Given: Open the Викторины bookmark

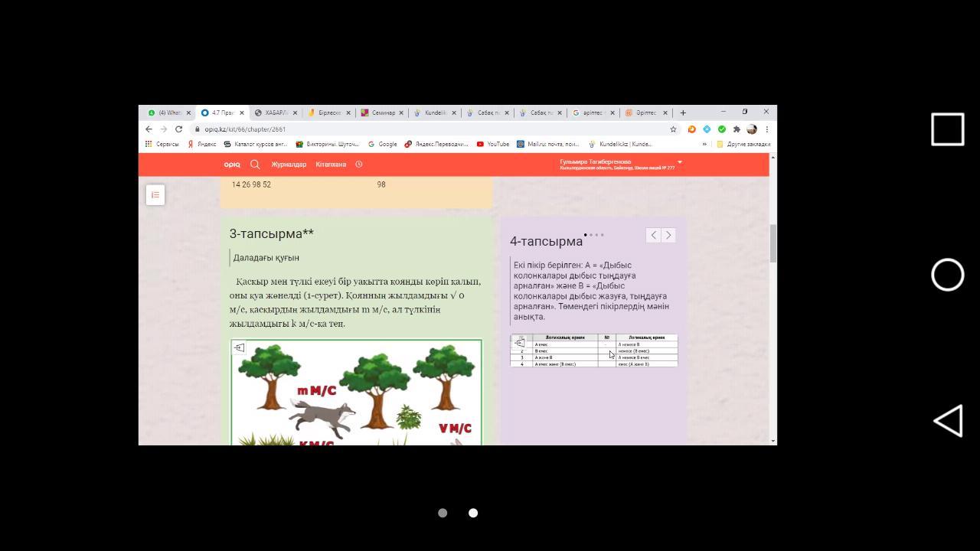Looking at the screenshot, I should tap(327, 144).
